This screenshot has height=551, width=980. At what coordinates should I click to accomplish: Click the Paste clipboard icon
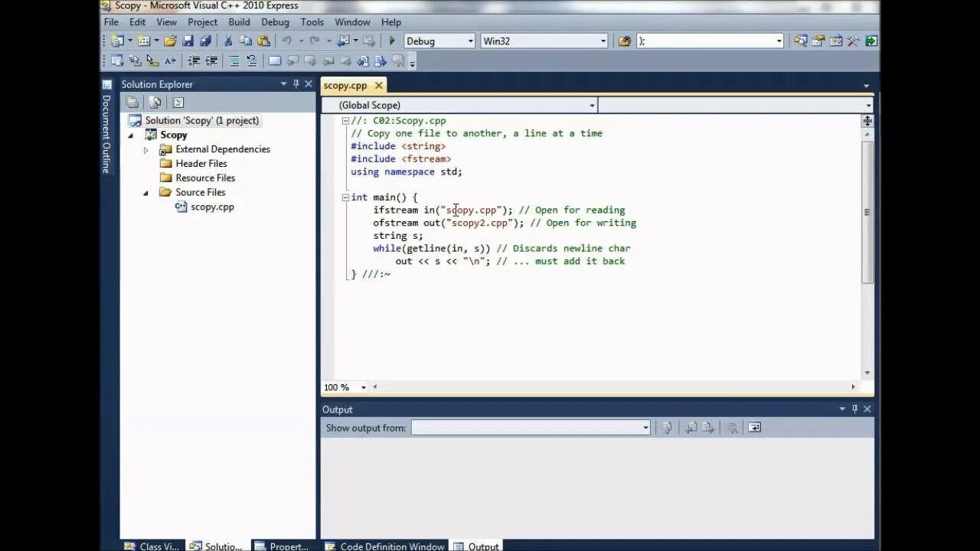click(263, 41)
